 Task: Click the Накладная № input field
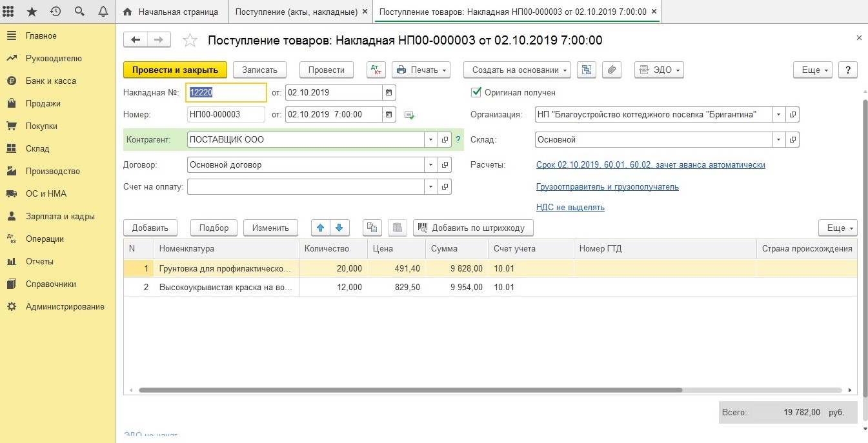226,92
